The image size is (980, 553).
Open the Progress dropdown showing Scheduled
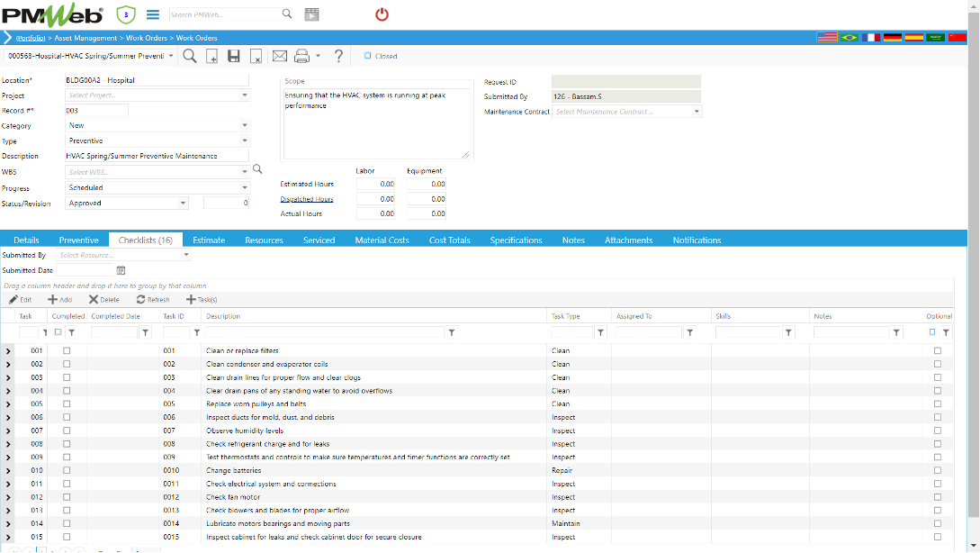pyautogui.click(x=245, y=187)
